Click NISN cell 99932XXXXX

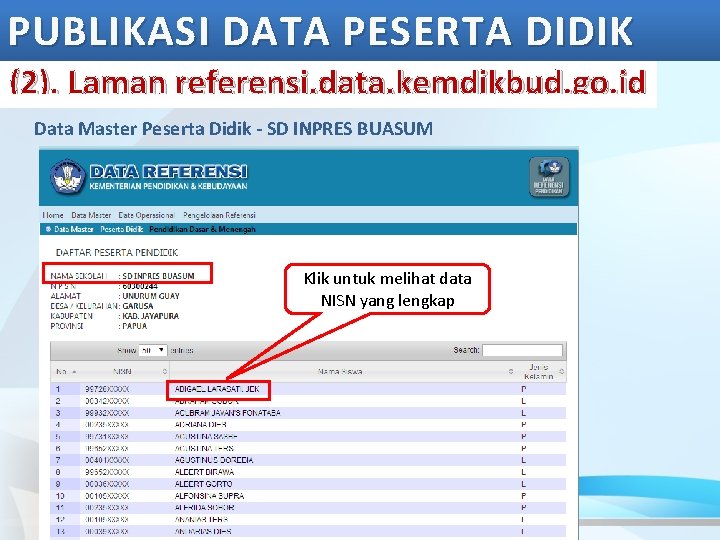pos(107,413)
